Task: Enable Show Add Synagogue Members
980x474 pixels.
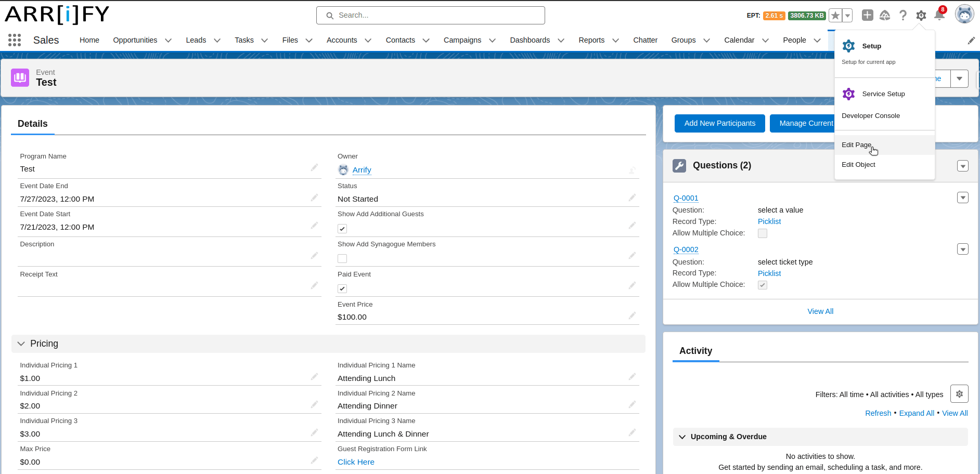Action: point(342,258)
